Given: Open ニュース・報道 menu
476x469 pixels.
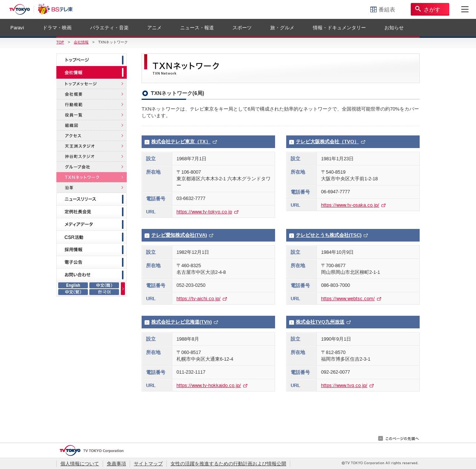Looking at the screenshot, I should coord(197,28).
